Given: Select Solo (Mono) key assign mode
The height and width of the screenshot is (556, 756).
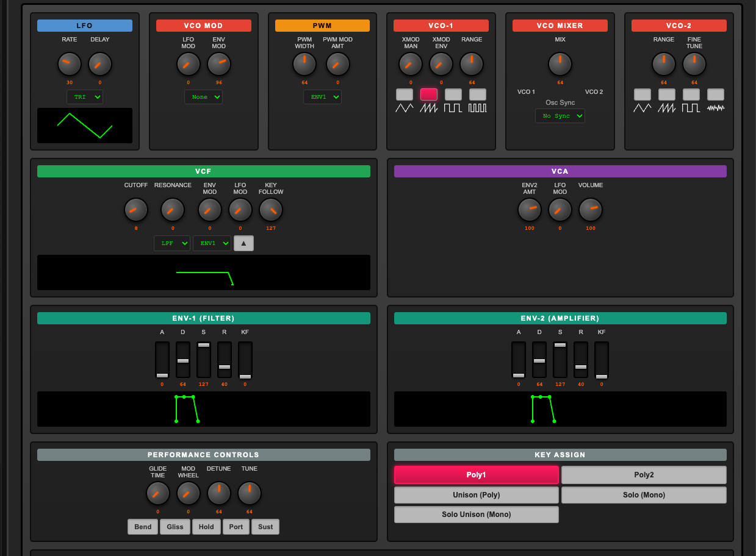Looking at the screenshot, I should coord(644,495).
